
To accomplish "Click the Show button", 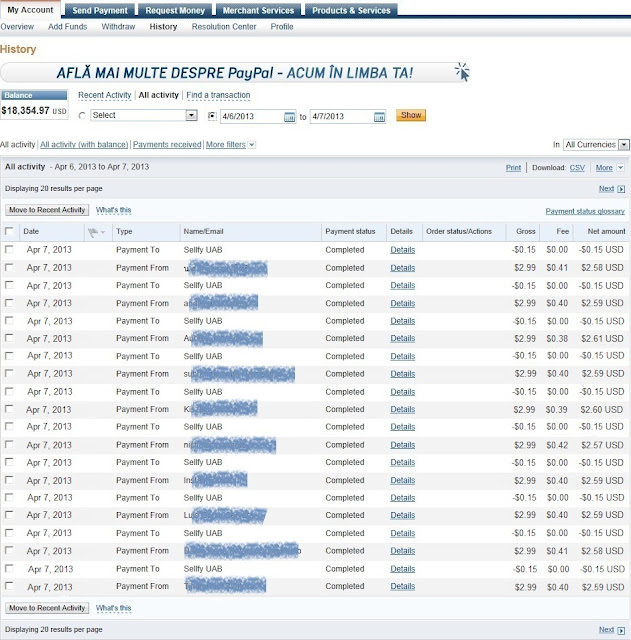I will (x=411, y=115).
